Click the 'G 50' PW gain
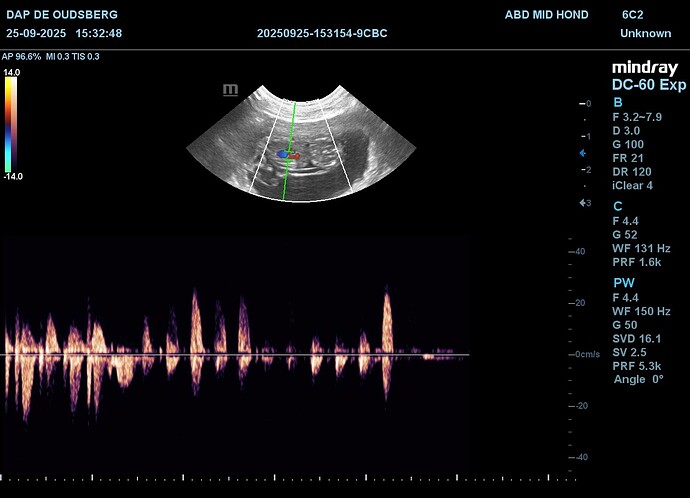The height and width of the screenshot is (498, 690). tap(625, 325)
